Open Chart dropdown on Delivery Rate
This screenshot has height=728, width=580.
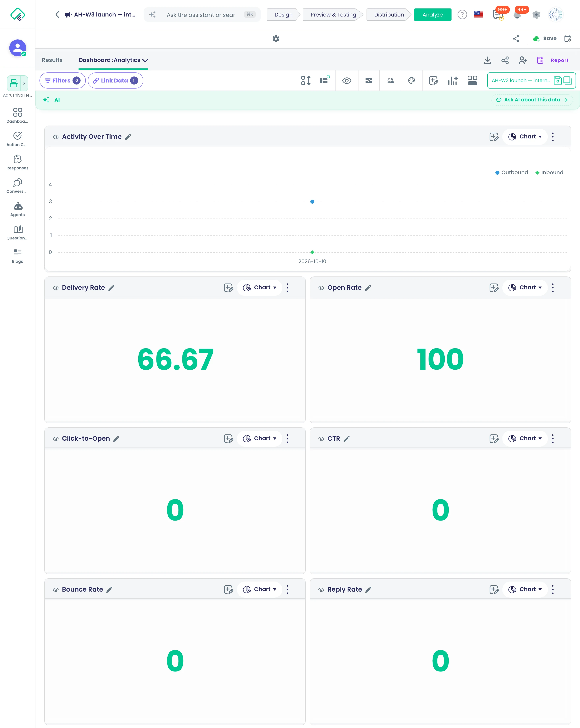pyautogui.click(x=260, y=288)
